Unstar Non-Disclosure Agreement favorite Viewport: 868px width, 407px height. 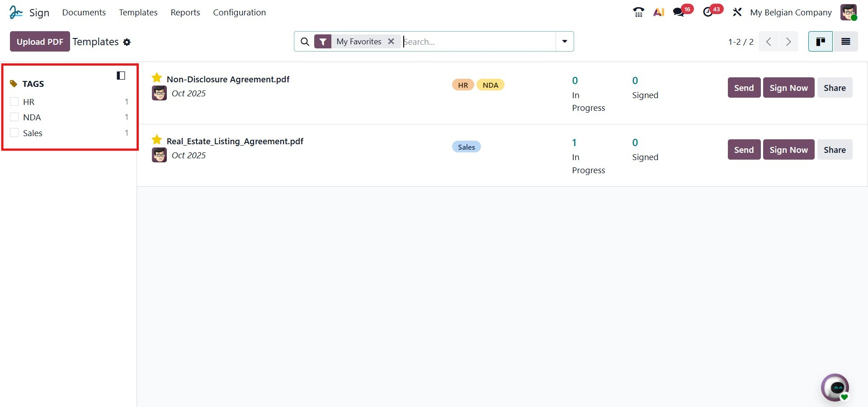(x=157, y=78)
